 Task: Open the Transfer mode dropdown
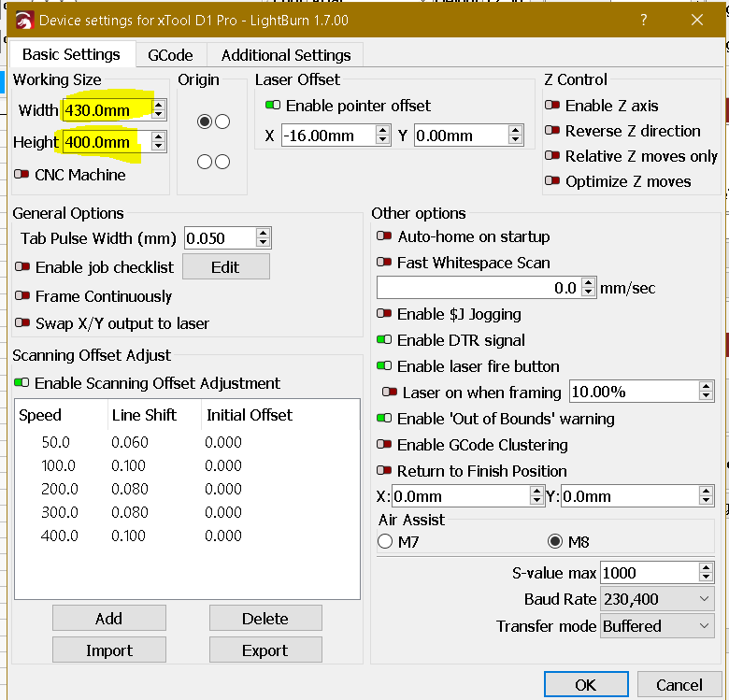(x=657, y=626)
